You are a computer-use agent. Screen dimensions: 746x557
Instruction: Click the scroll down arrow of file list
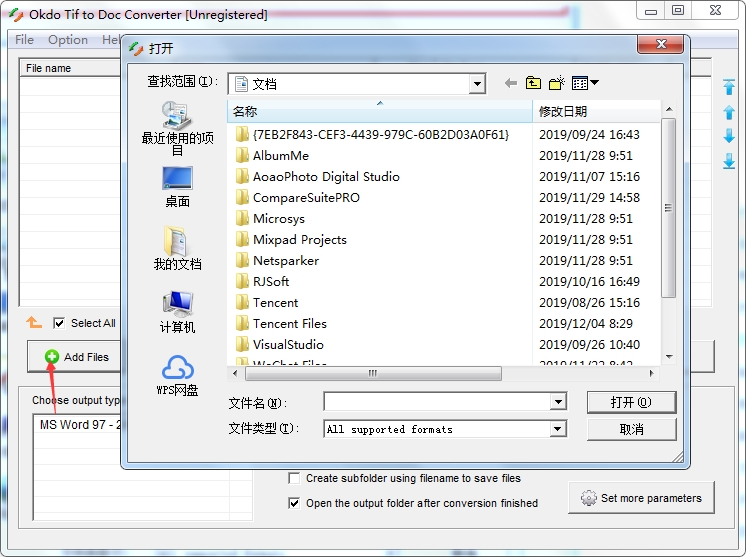tap(669, 357)
